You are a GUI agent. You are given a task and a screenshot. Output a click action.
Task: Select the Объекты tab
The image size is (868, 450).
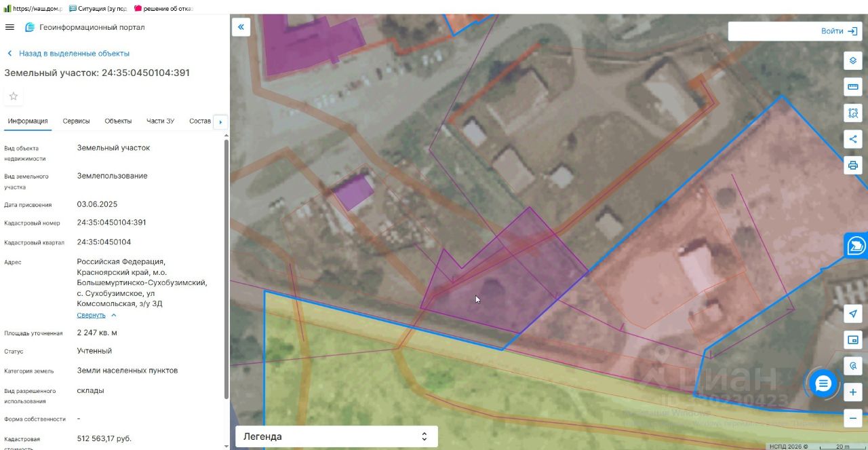point(118,121)
